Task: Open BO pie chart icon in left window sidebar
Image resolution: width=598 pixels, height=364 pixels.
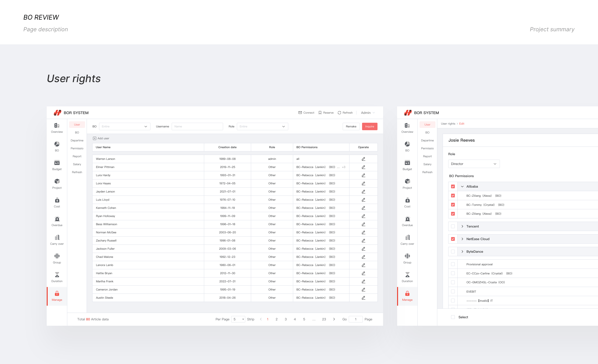Action: (57, 144)
